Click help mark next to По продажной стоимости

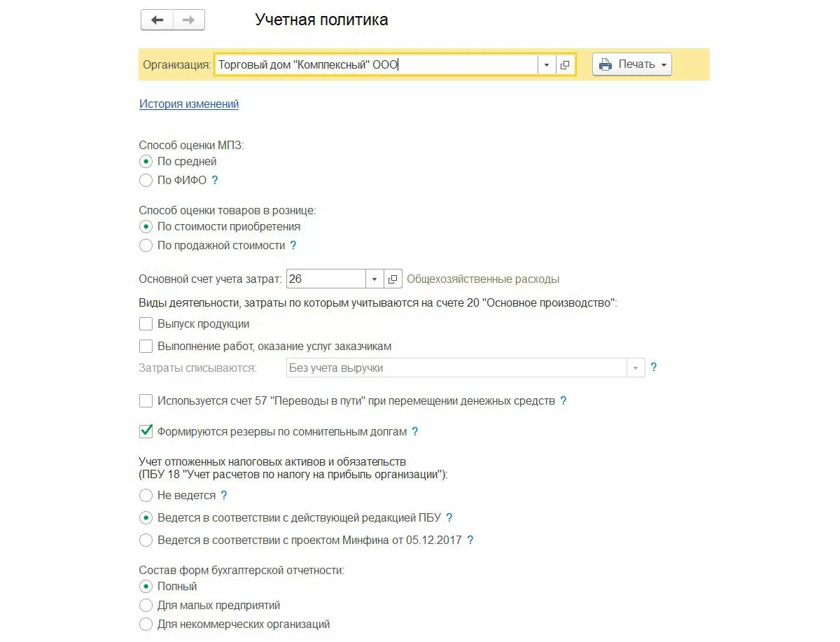293,246
